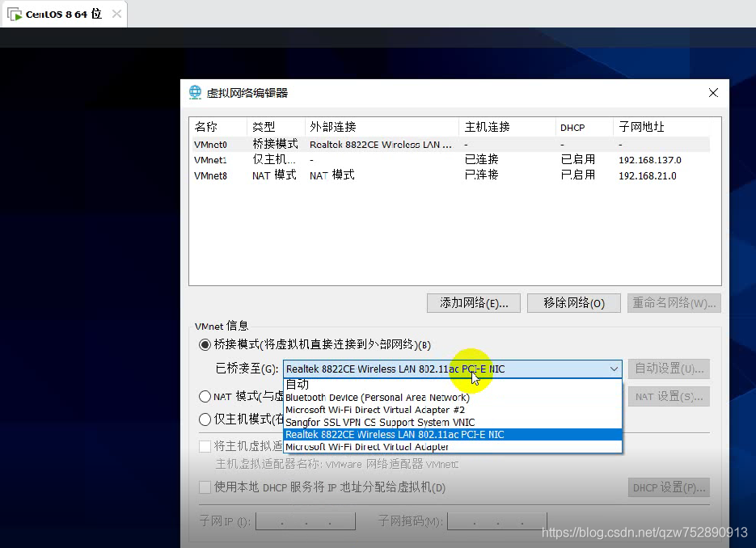756x548 pixels.
Task: Open DHCP 设置(P)... button
Action: (669, 487)
